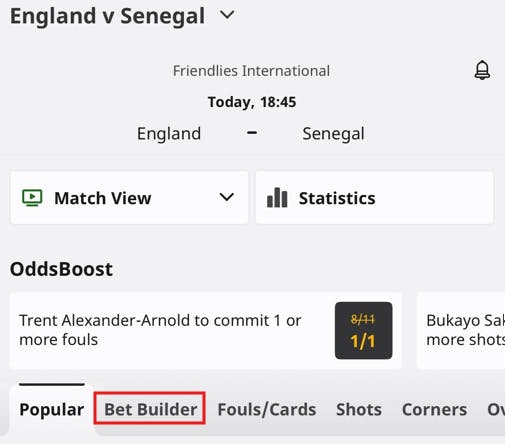Click the England v Senegal page title

pos(107,16)
